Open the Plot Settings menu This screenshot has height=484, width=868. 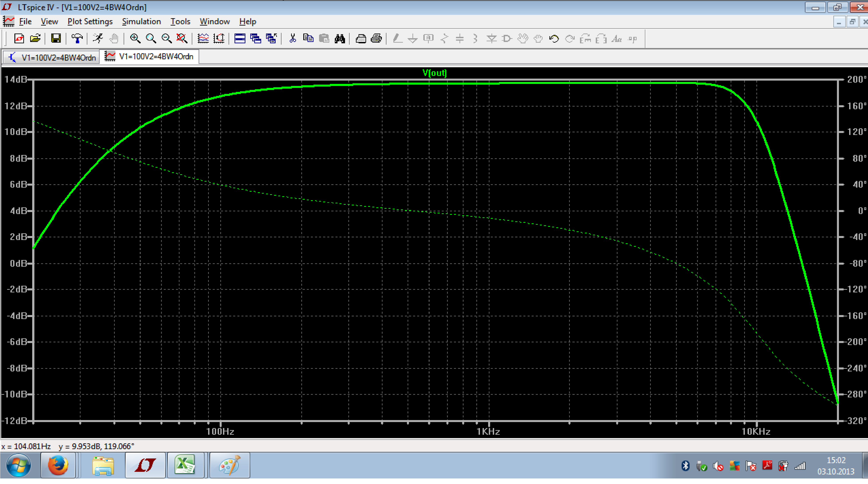[90, 22]
